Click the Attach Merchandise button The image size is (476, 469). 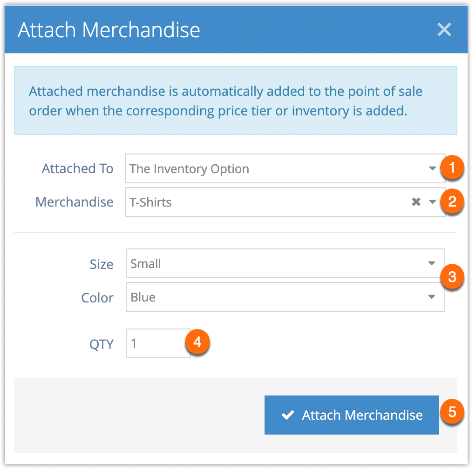pos(351,415)
